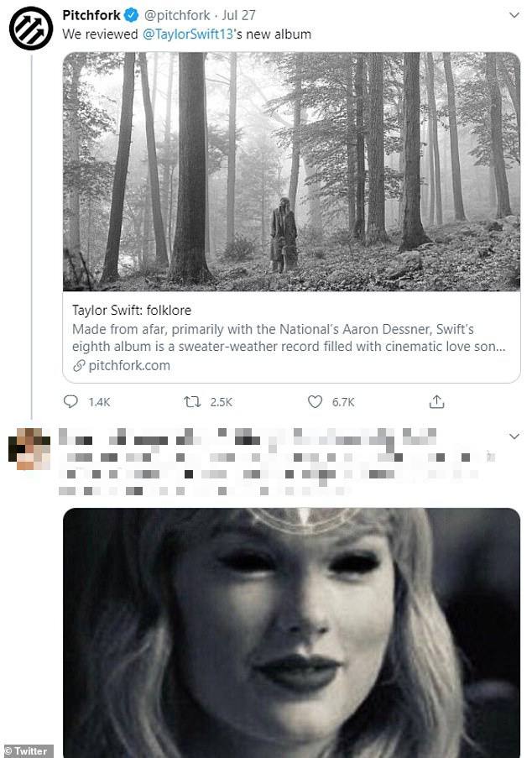Open the share menu on the Pitchfork tweet
Screen dimensions: 532x758
click(x=436, y=401)
